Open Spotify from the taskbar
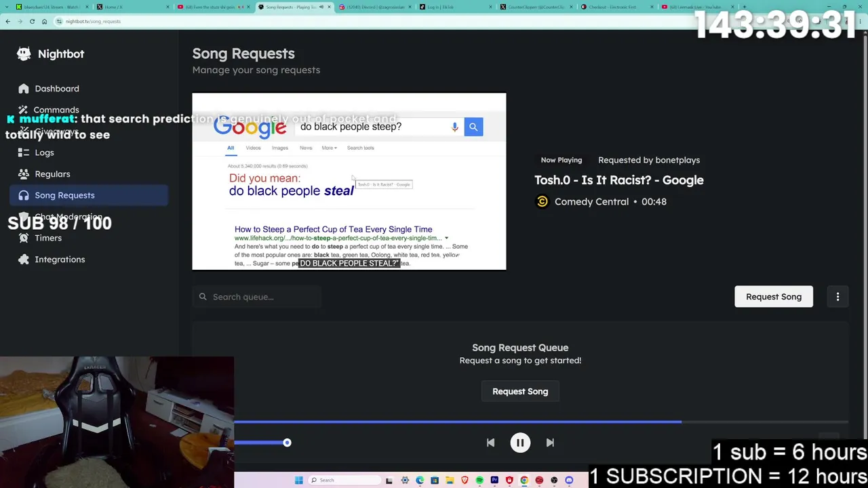868x488 pixels. pos(479,481)
